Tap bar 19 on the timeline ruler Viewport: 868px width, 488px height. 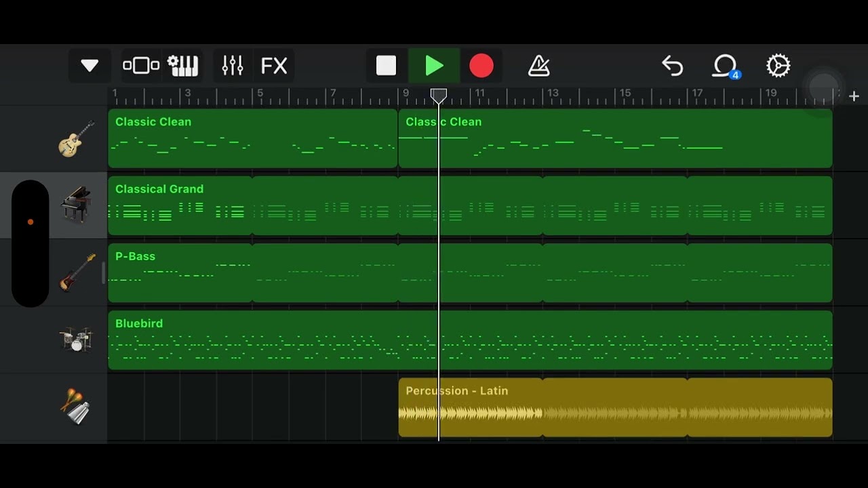point(772,93)
